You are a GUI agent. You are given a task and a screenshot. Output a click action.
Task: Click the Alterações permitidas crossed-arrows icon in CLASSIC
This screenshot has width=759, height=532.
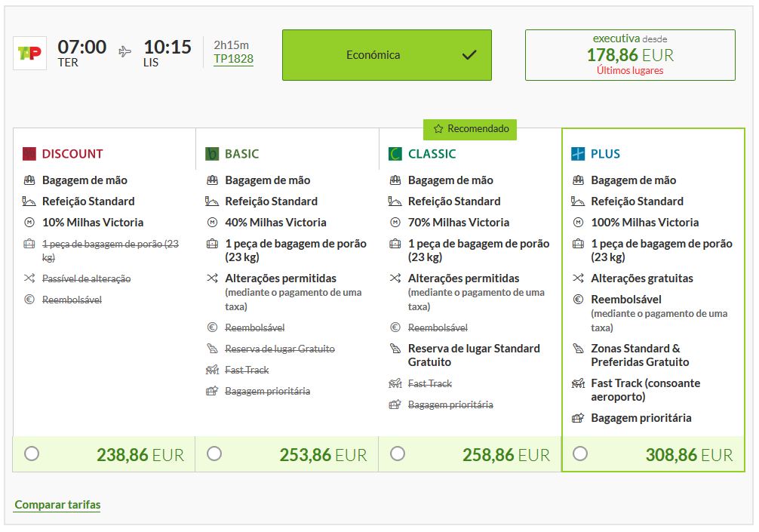(x=395, y=278)
